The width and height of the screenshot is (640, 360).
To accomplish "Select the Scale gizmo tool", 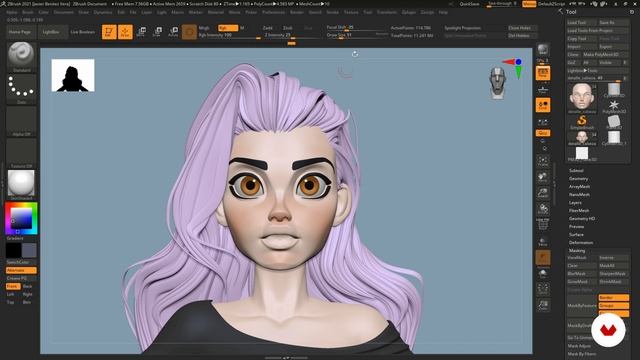I will coord(158,32).
